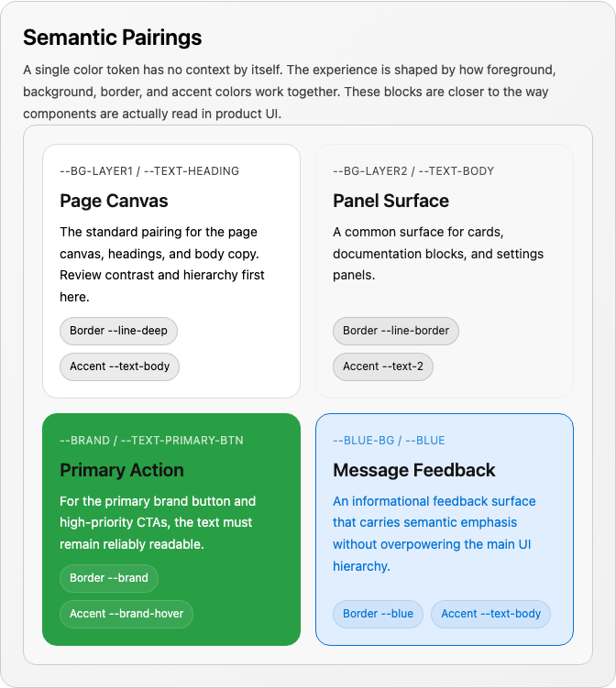616x688 pixels.
Task: Click the Border --brand pill
Action: 109,578
